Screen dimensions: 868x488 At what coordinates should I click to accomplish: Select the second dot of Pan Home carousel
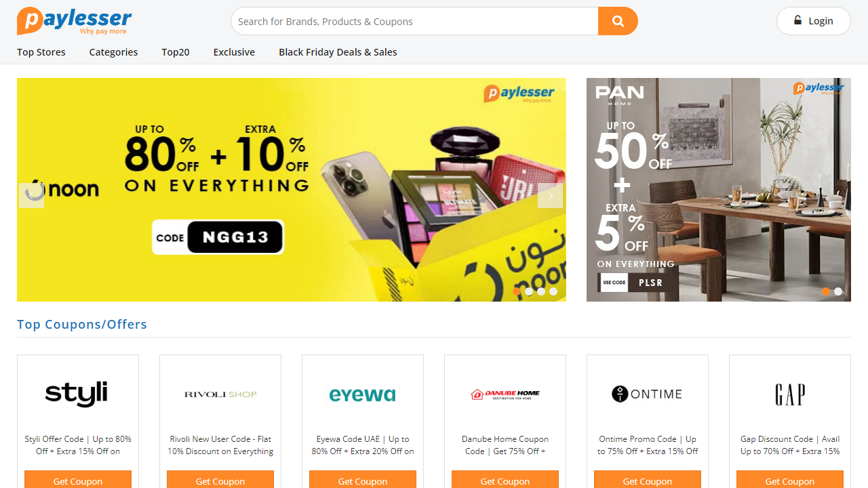838,291
